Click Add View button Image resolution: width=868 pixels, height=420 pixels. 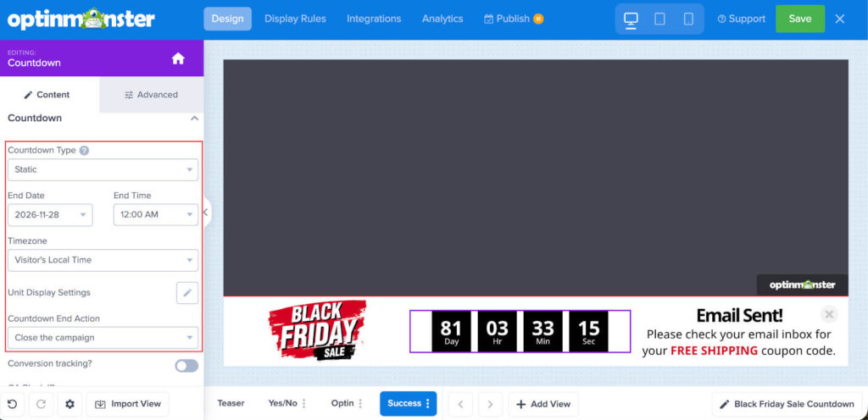(543, 404)
